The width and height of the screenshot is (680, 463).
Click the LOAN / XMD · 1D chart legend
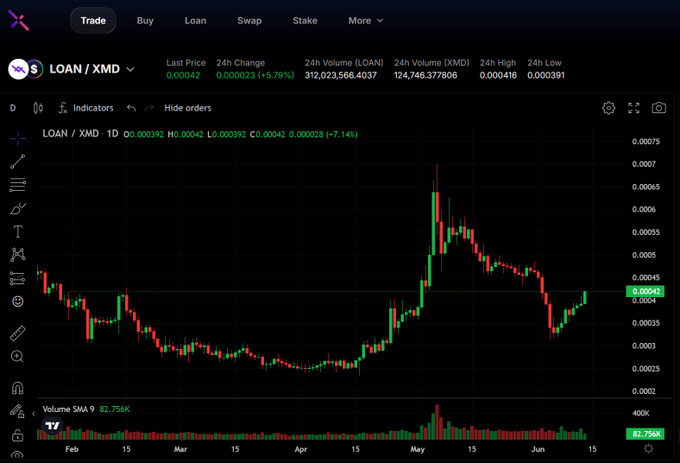[x=80, y=134]
